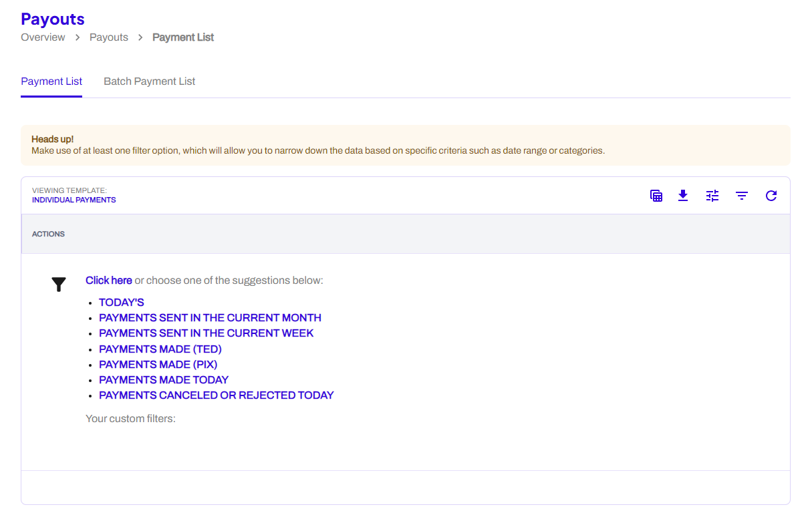This screenshot has height=521, width=812.
Task: Choose PAYMENTS MADE (TED) filter
Action: 160,349
